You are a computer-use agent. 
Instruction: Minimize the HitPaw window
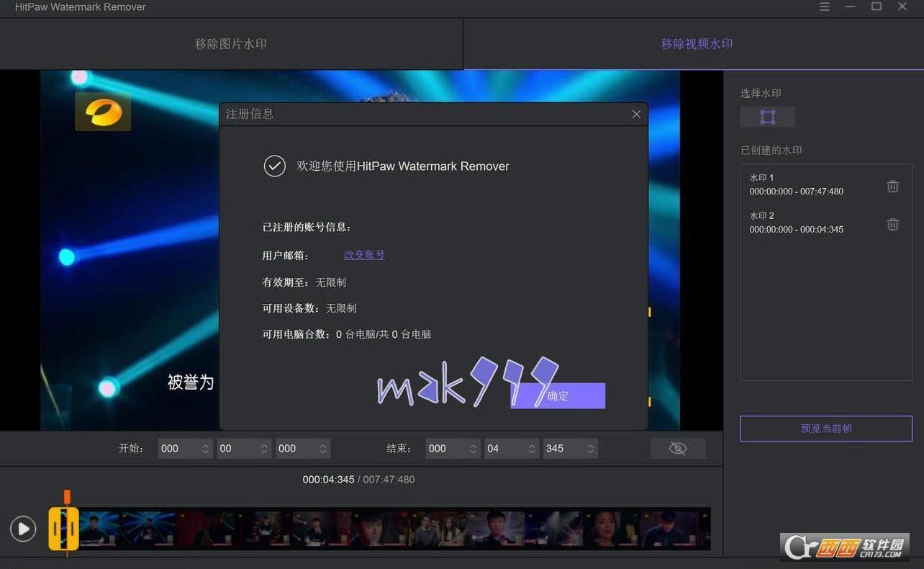(x=851, y=6)
